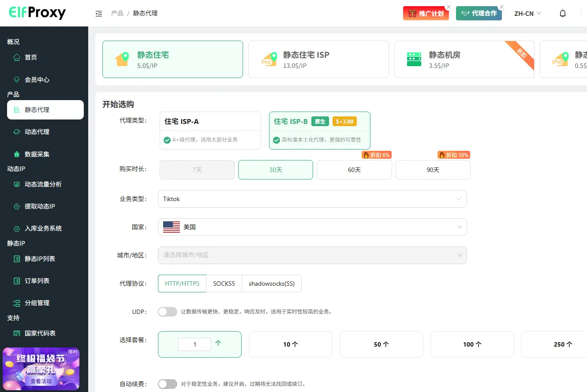Click the quantity input field showing 1
Viewport: 587px width, 392px height.
[x=194, y=344]
